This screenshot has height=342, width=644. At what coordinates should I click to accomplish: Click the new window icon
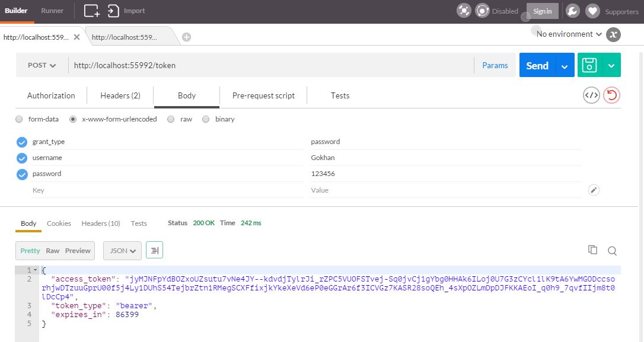(x=91, y=11)
